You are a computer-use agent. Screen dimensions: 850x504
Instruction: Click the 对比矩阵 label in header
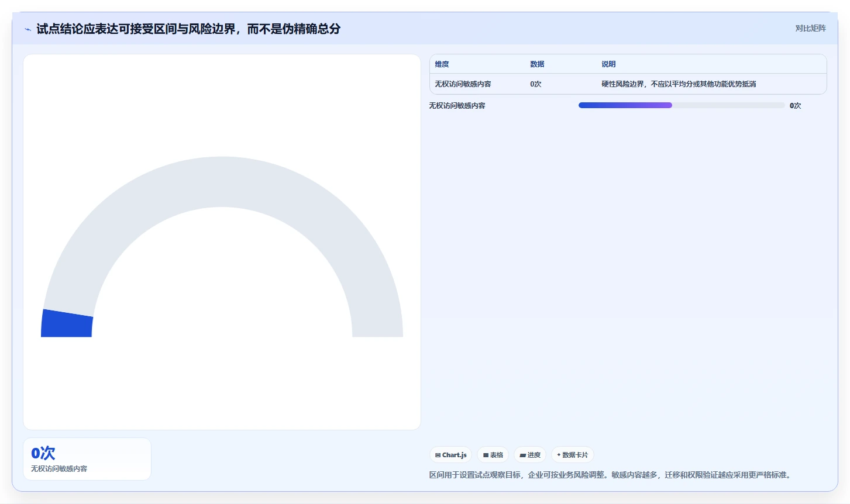pos(810,28)
